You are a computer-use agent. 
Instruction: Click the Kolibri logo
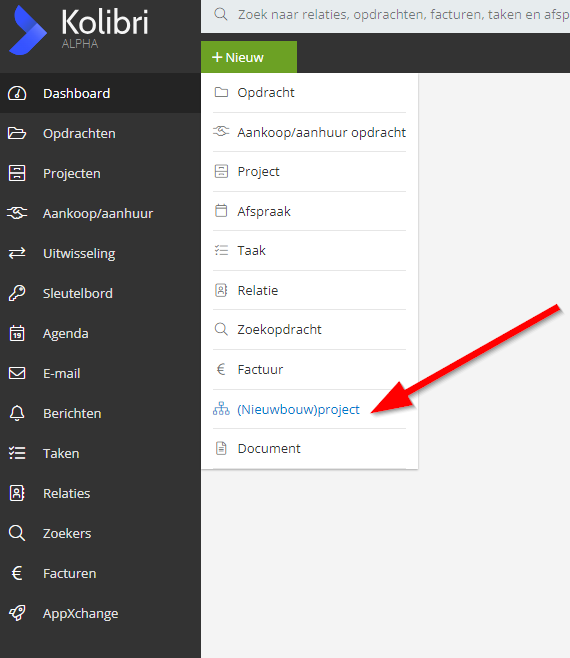click(79, 30)
